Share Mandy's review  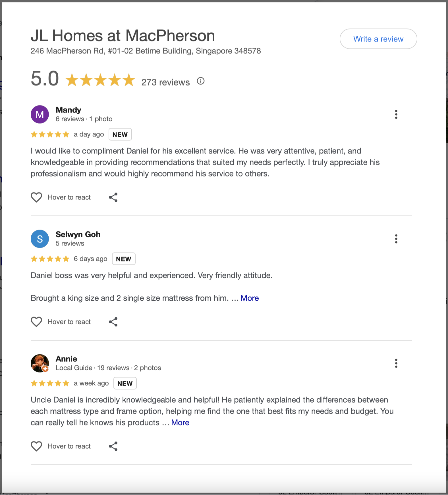(x=113, y=197)
